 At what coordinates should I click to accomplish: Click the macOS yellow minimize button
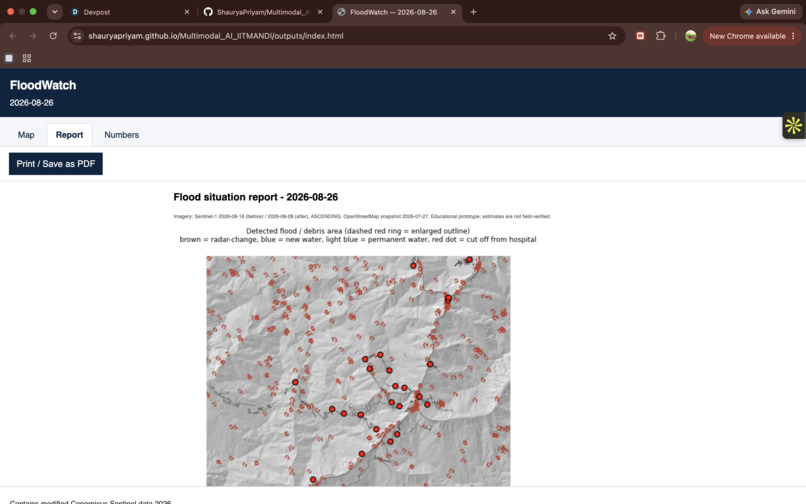[22, 11]
